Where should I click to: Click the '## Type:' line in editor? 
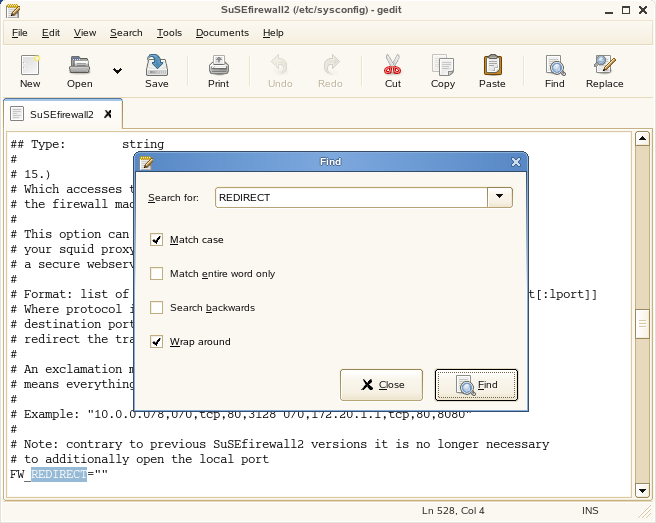point(87,144)
